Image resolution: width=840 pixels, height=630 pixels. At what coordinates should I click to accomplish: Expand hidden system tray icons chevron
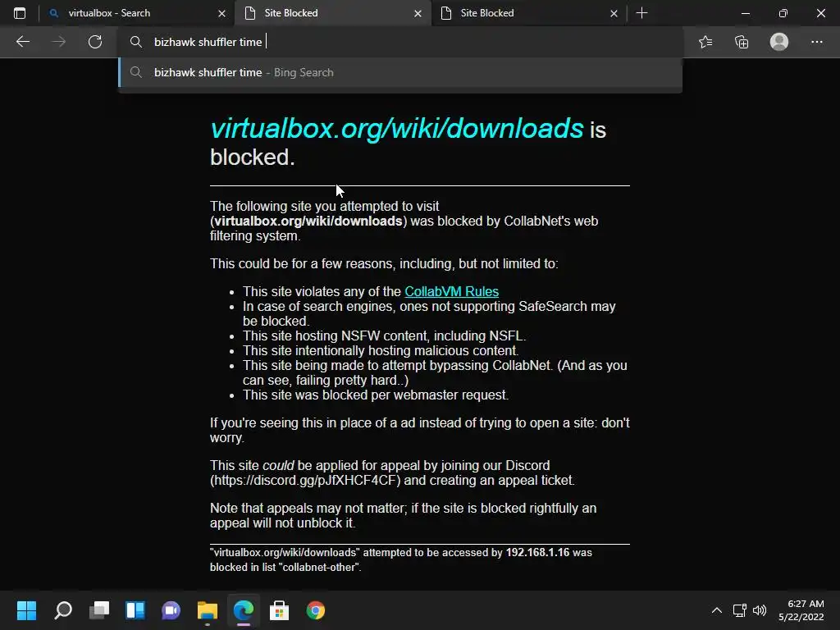pyautogui.click(x=717, y=610)
